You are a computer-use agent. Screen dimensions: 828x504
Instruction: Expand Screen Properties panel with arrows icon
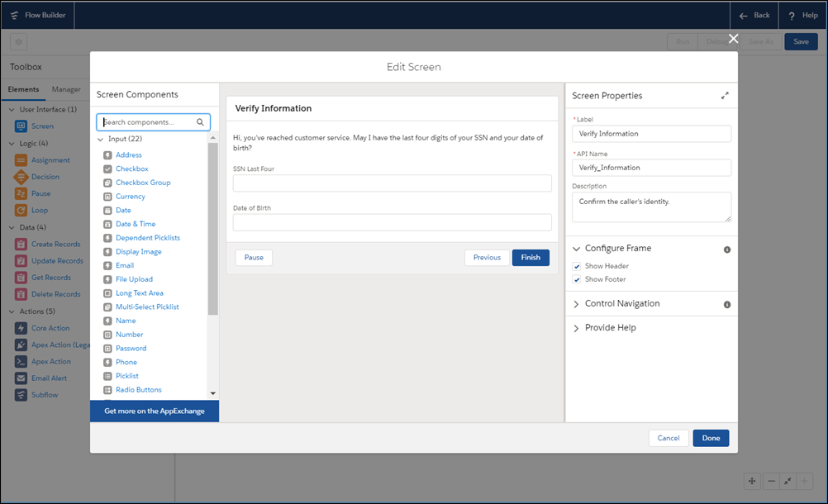[725, 96]
